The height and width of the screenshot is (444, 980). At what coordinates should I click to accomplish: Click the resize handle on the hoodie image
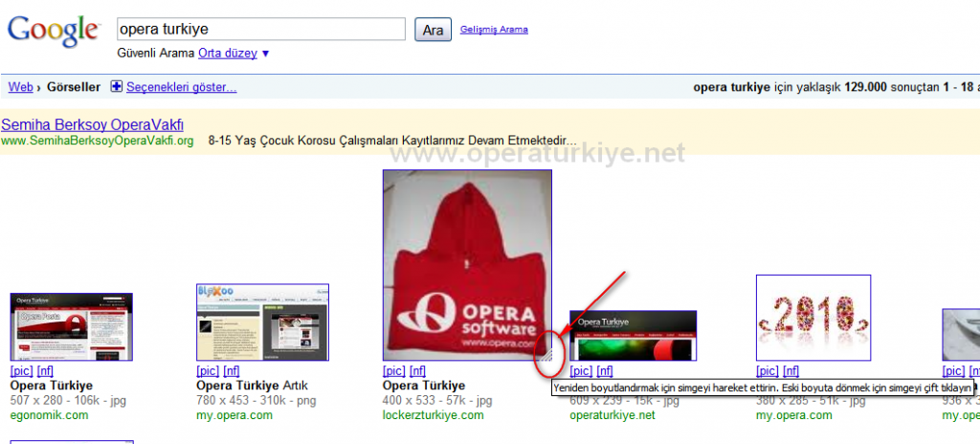tap(546, 356)
